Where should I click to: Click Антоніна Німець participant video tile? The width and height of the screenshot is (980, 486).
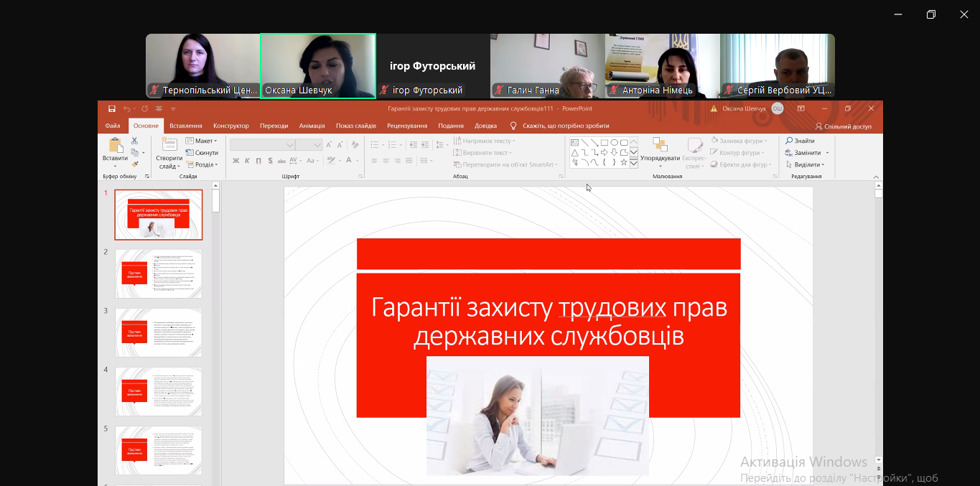point(663,65)
